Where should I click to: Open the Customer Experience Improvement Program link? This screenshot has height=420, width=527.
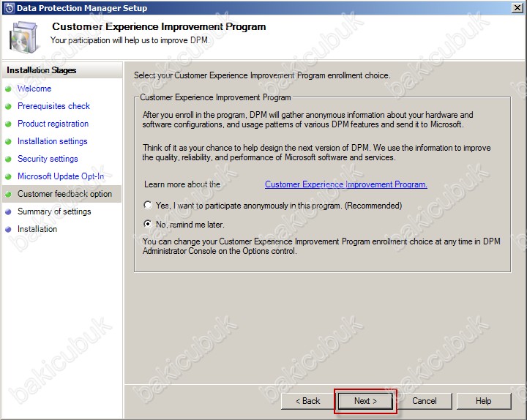[345, 184]
